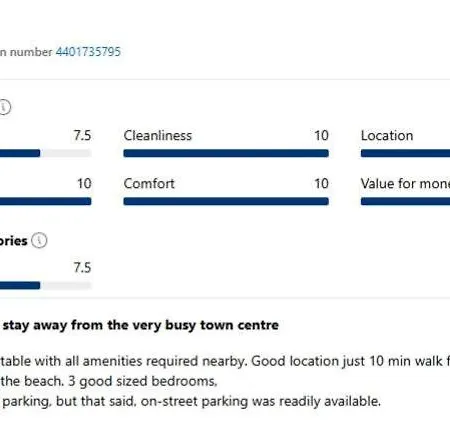This screenshot has height=435, width=450.
Task: Click the Comfort score of 10
Action: [321, 184]
